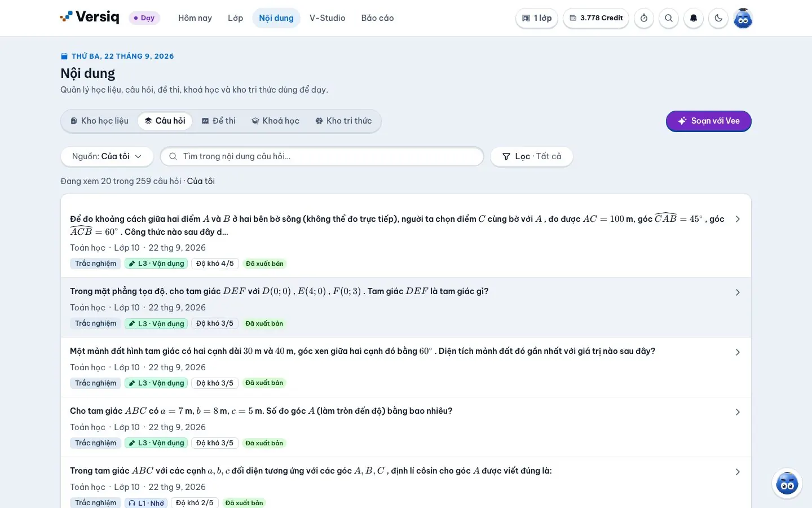This screenshot has height=508, width=812.
Task: Open the Versiq home logo
Action: click(x=90, y=17)
